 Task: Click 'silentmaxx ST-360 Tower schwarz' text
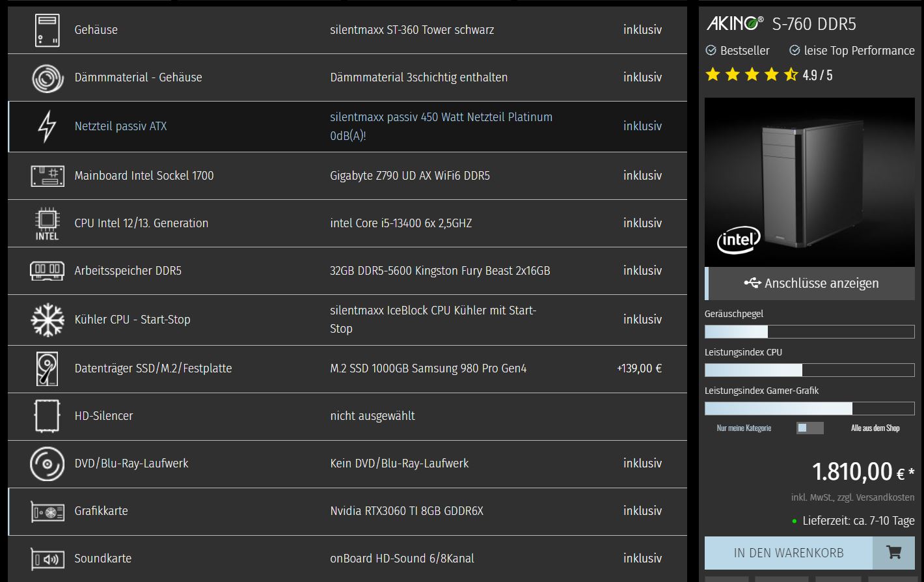(x=412, y=30)
